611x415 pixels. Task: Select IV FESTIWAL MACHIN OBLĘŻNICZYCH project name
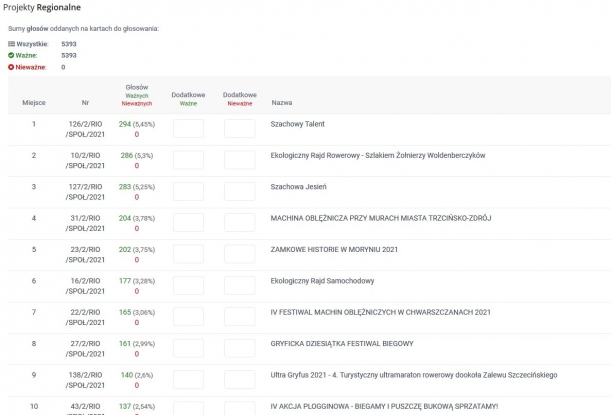381,312
